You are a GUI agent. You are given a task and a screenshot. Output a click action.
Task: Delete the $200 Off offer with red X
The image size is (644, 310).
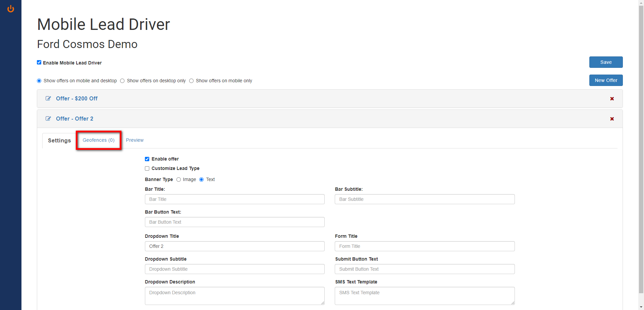[x=612, y=99]
